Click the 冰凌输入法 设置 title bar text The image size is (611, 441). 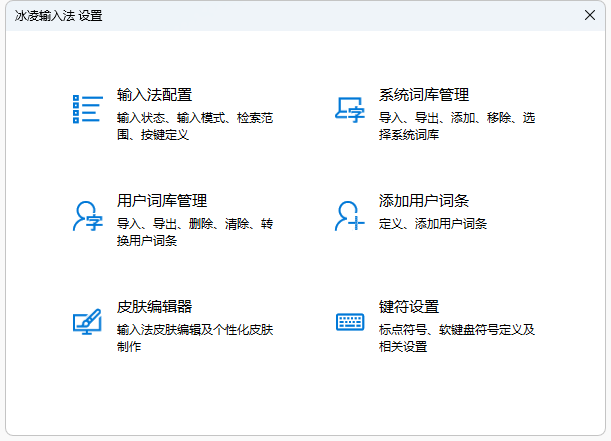(58, 17)
